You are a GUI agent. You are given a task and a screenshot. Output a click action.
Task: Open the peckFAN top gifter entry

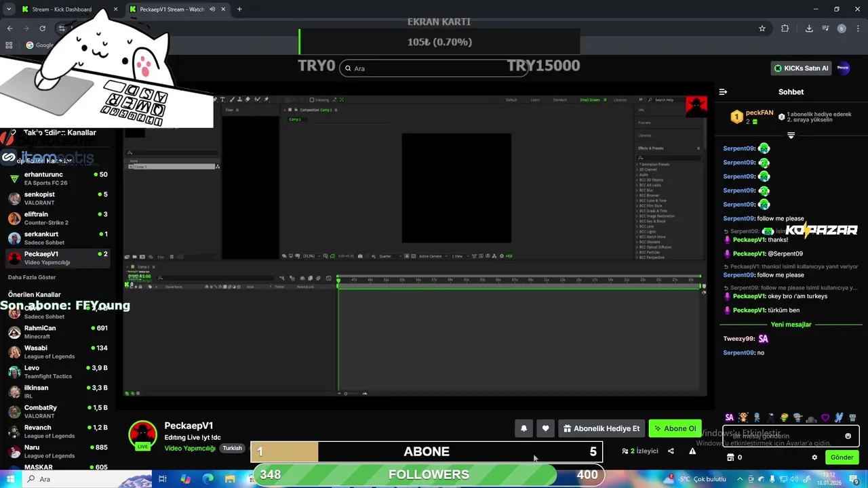[x=752, y=117]
